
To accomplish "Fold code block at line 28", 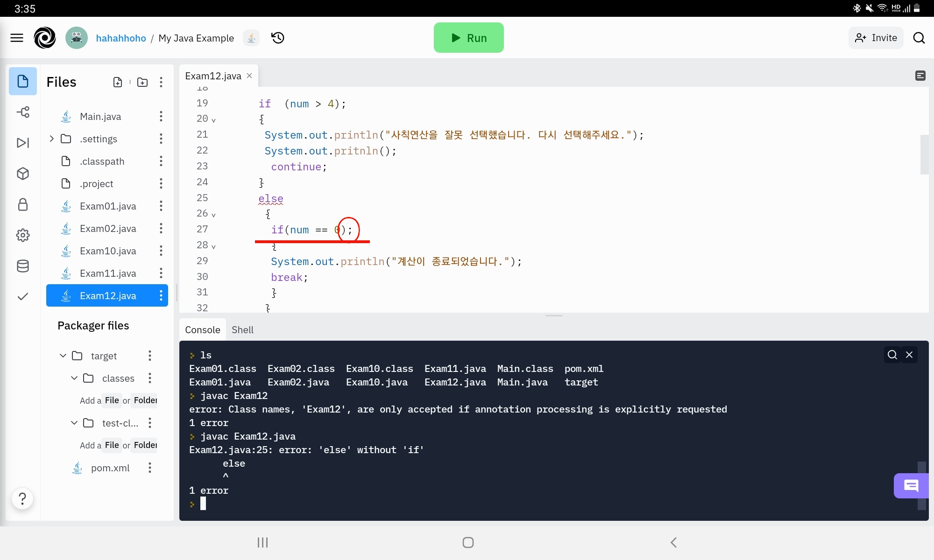I will pos(213,247).
